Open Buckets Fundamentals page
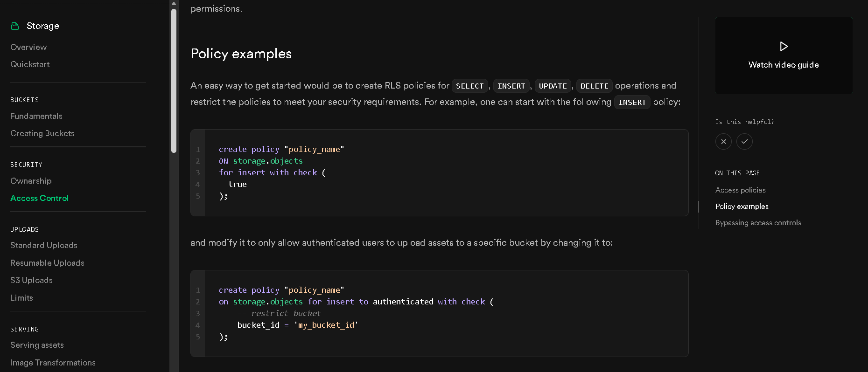868x372 pixels. click(x=36, y=116)
